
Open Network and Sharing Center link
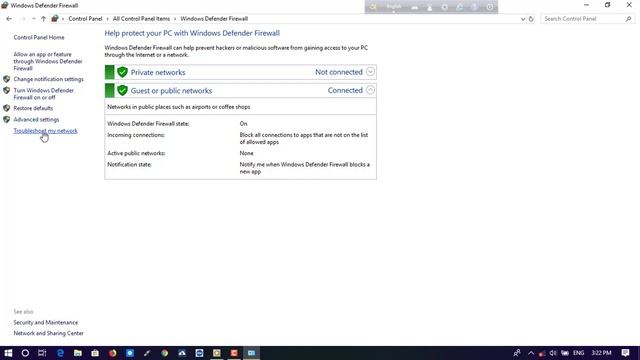pos(49,333)
